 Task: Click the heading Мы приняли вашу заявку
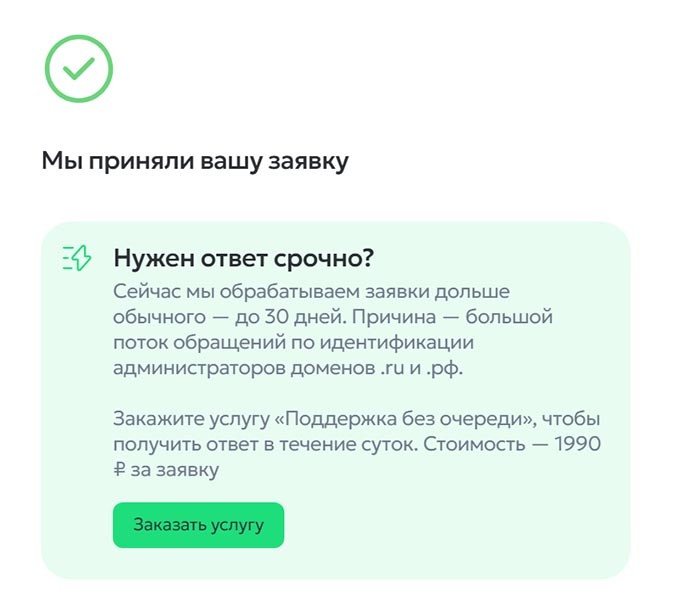tap(195, 161)
